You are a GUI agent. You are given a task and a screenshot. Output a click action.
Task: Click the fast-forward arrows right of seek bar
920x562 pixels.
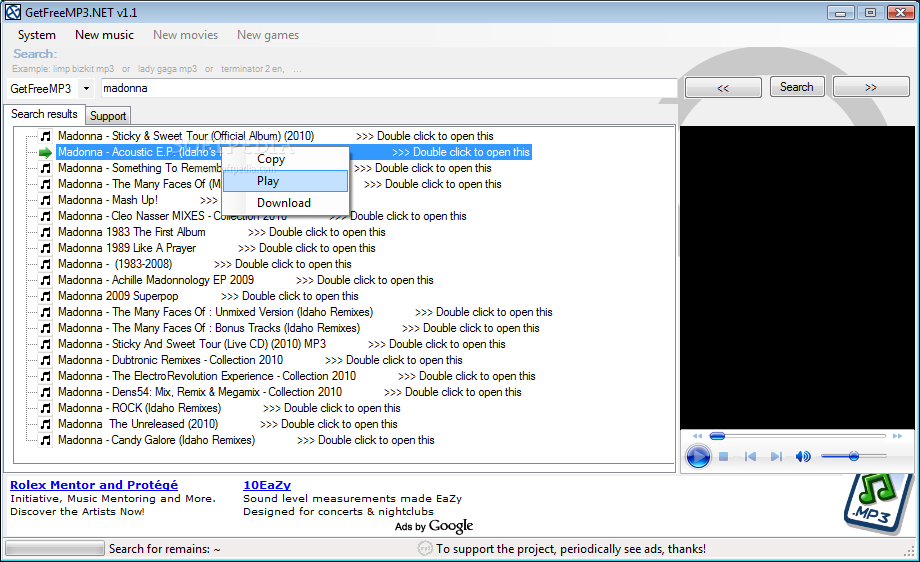point(897,436)
